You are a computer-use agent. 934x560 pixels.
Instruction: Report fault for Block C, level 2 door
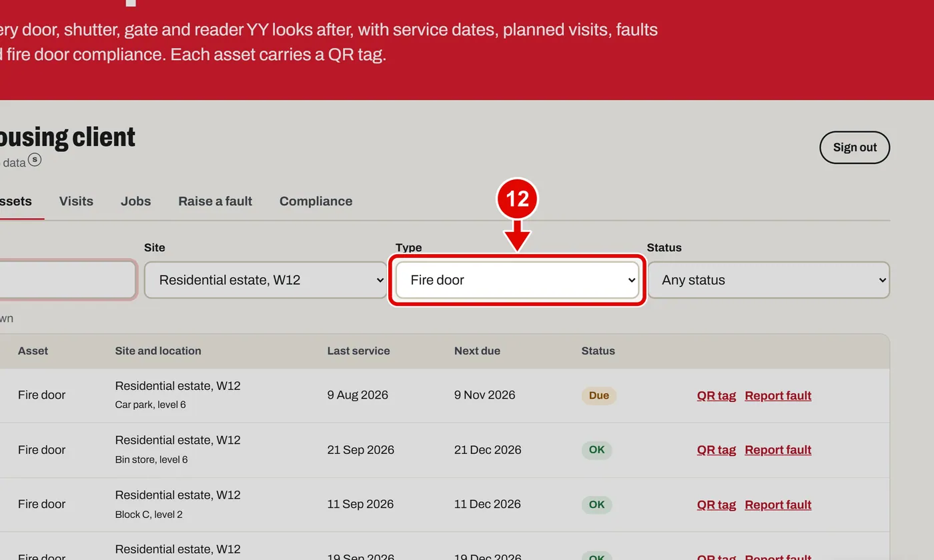pos(778,505)
